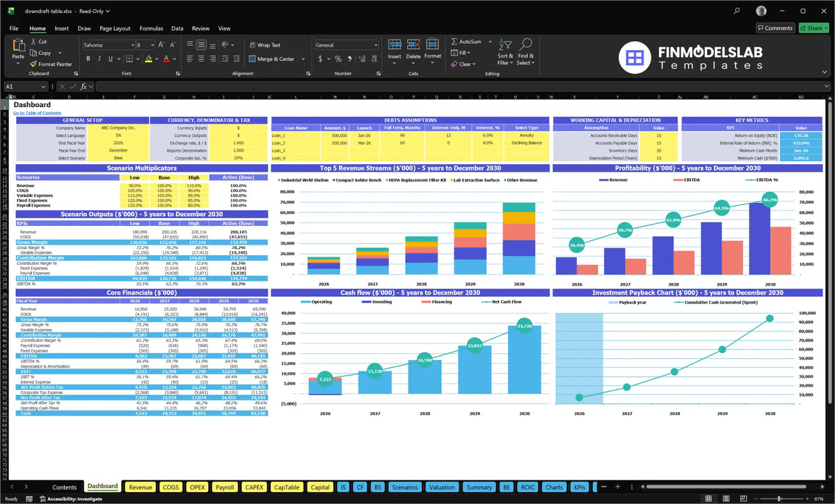Center text horizontally in the Alignment group
This screenshot has width=835, height=504.
pos(201,58)
